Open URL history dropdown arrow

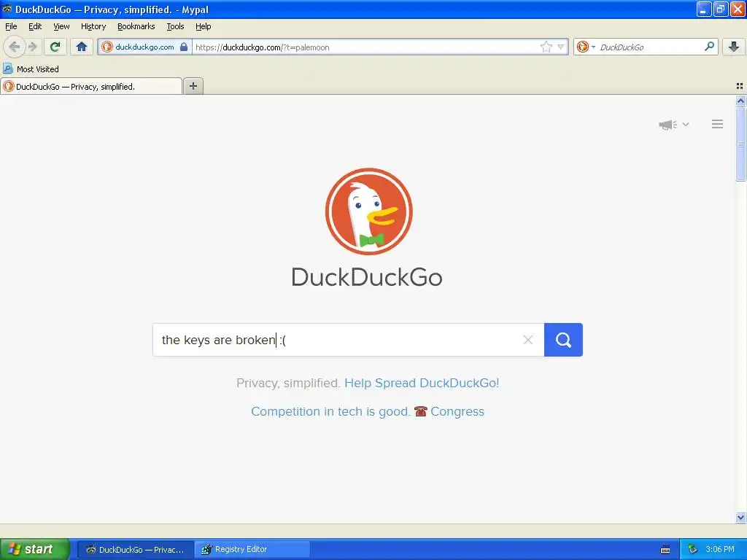coord(561,47)
